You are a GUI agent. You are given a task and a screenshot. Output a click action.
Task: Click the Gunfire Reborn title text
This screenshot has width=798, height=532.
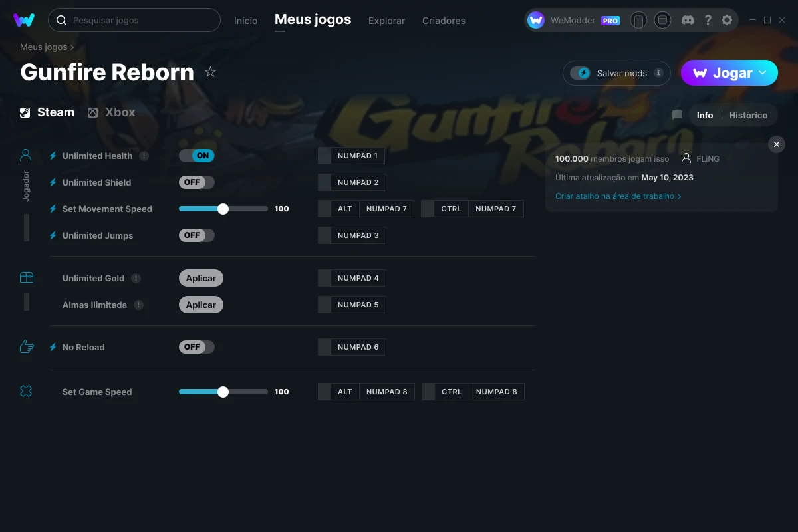(107, 72)
